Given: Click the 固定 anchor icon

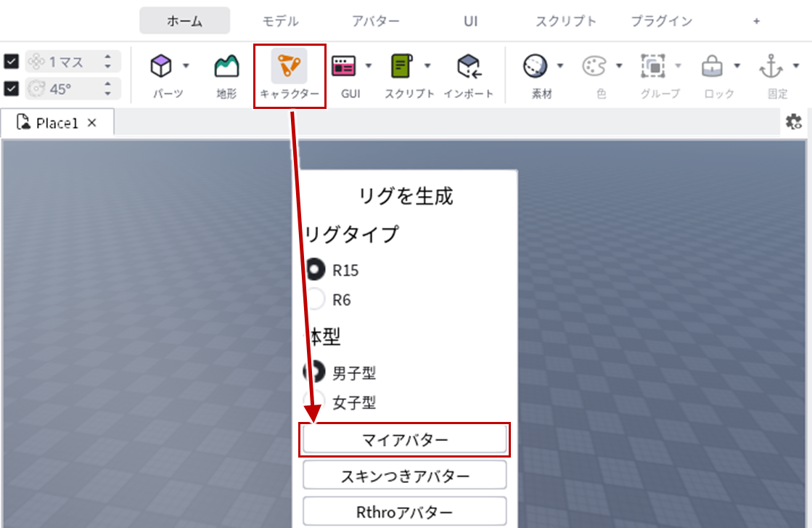Looking at the screenshot, I should click(x=771, y=66).
